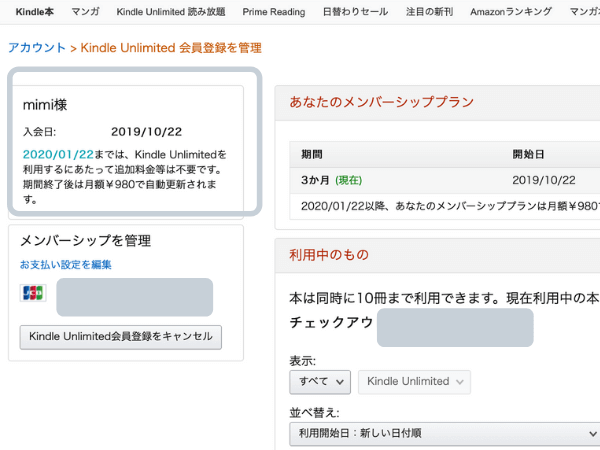Click the 表示: label
This screenshot has width=600, height=450.
302,361
